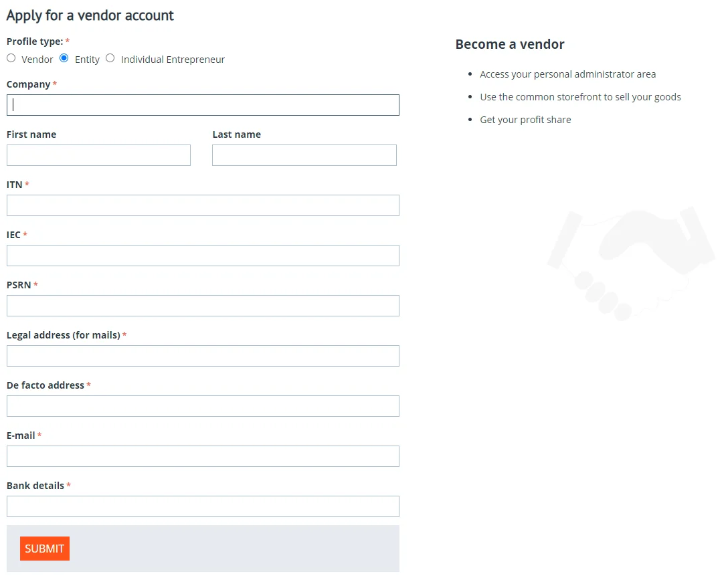The image size is (728, 582).
Task: Focus the First name field
Action: (98, 155)
